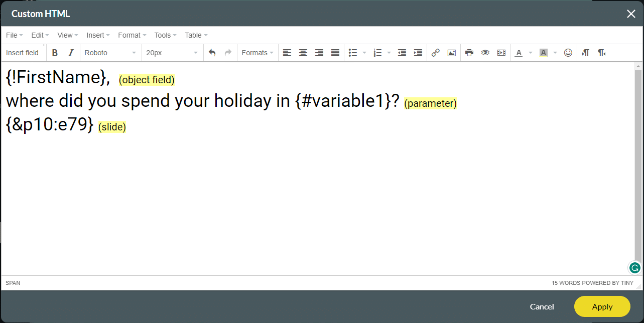Toggle bold formatting
The image size is (644, 323).
pyautogui.click(x=54, y=53)
